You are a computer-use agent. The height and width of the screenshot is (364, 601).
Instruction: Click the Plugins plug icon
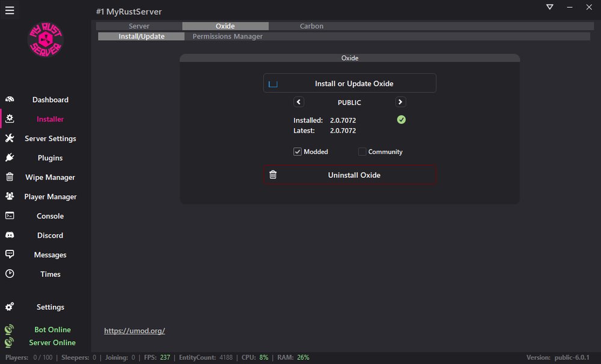click(10, 157)
